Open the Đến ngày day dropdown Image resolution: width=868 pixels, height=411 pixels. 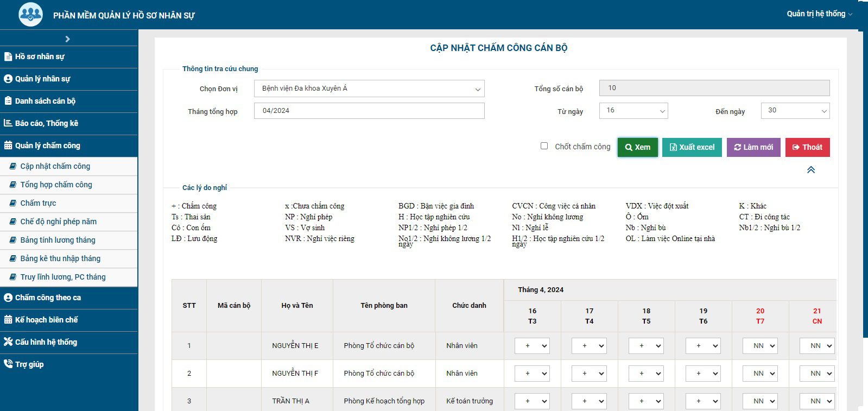tap(795, 111)
